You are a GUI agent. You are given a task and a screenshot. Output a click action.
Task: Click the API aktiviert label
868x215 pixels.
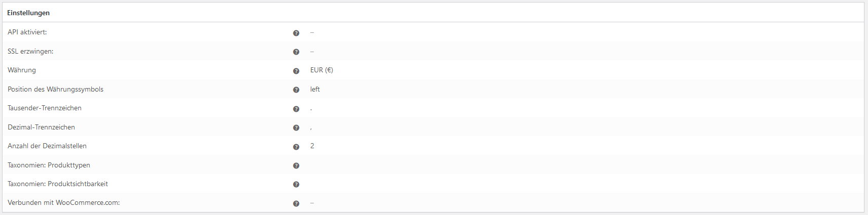[27, 32]
